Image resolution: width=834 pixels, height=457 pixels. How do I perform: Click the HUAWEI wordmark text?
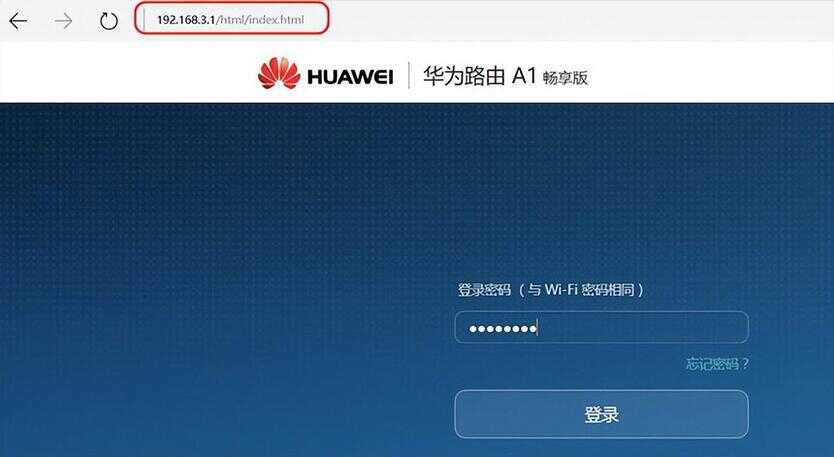[x=350, y=77]
